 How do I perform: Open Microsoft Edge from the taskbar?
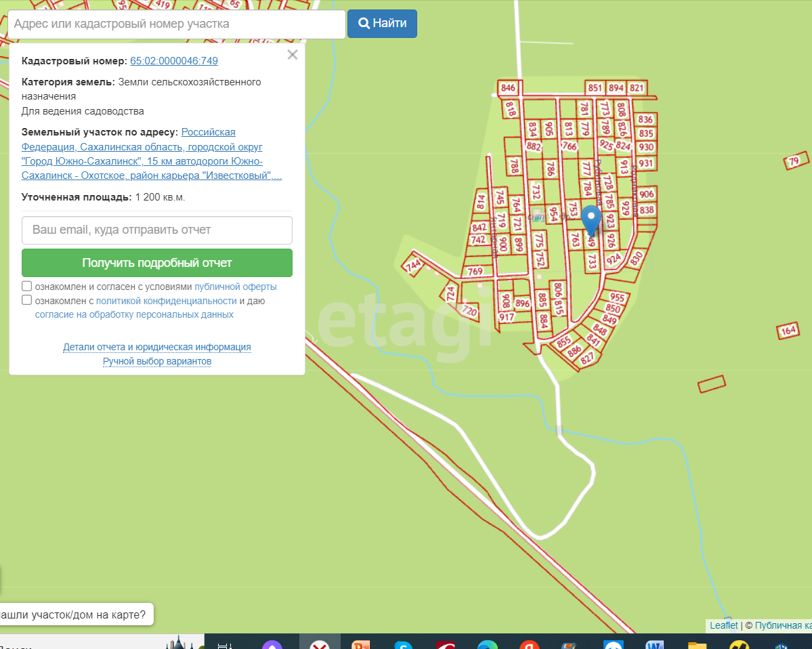coord(487,645)
